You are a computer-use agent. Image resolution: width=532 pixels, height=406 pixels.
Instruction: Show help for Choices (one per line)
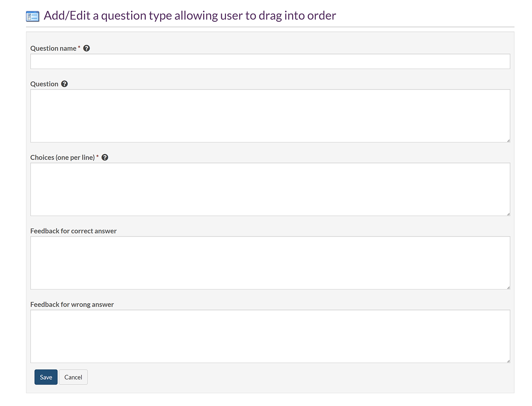(105, 157)
